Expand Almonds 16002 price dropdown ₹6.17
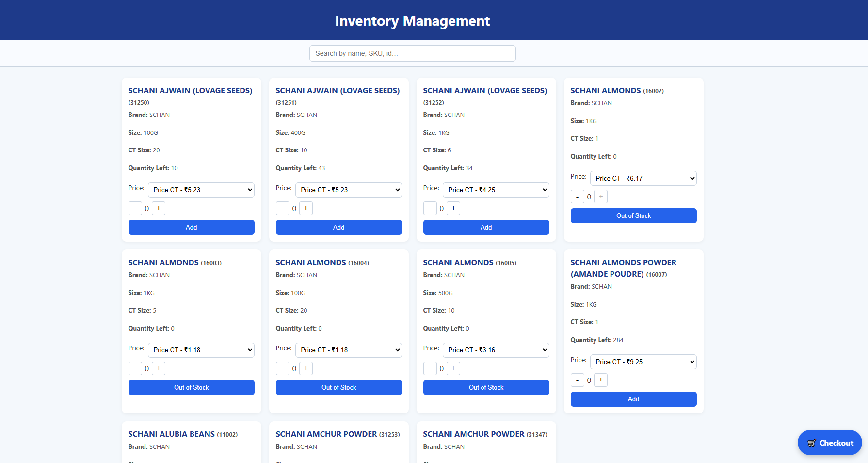 (643, 178)
